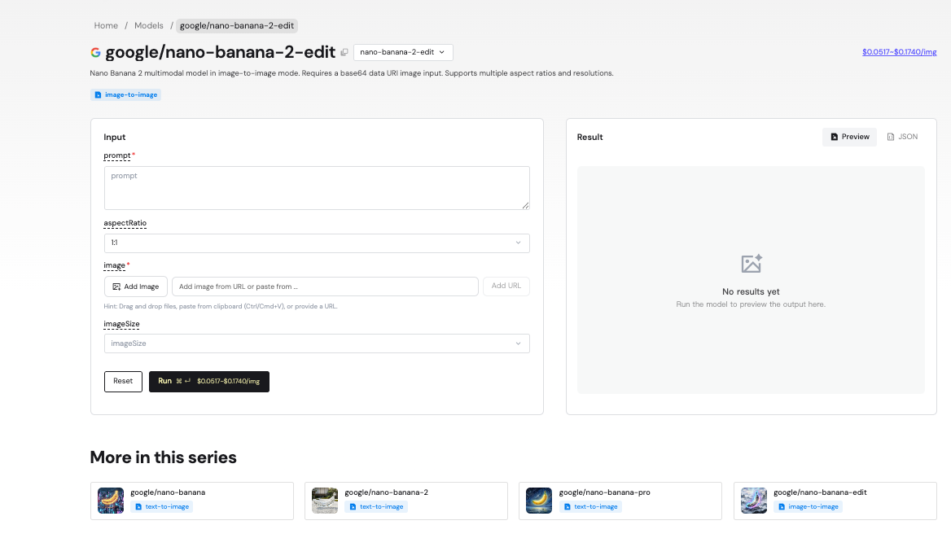The width and height of the screenshot is (951, 560).
Task: Click text-to-image tag on google/nano-banana-2 card
Action: pos(376,506)
